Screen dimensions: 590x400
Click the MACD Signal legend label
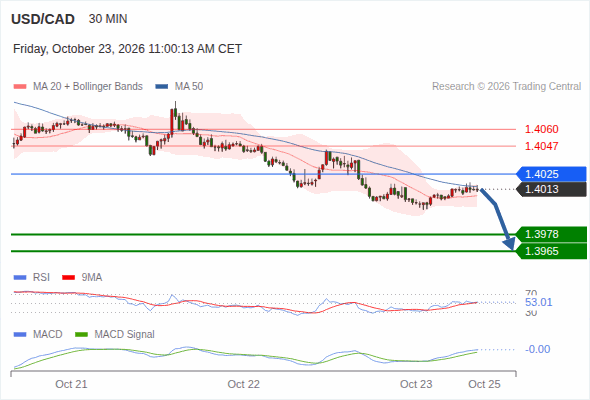point(124,334)
